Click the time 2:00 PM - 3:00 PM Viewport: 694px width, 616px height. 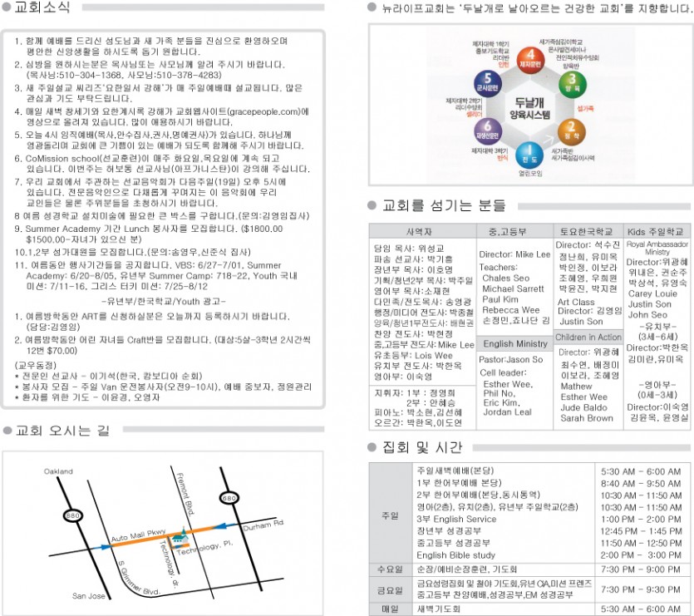(641, 555)
